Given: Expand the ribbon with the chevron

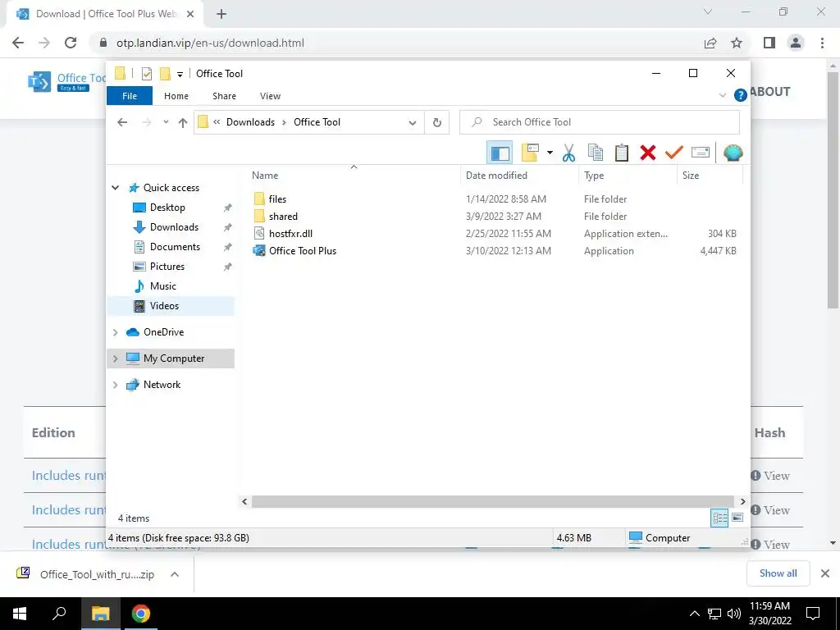Looking at the screenshot, I should coord(722,95).
